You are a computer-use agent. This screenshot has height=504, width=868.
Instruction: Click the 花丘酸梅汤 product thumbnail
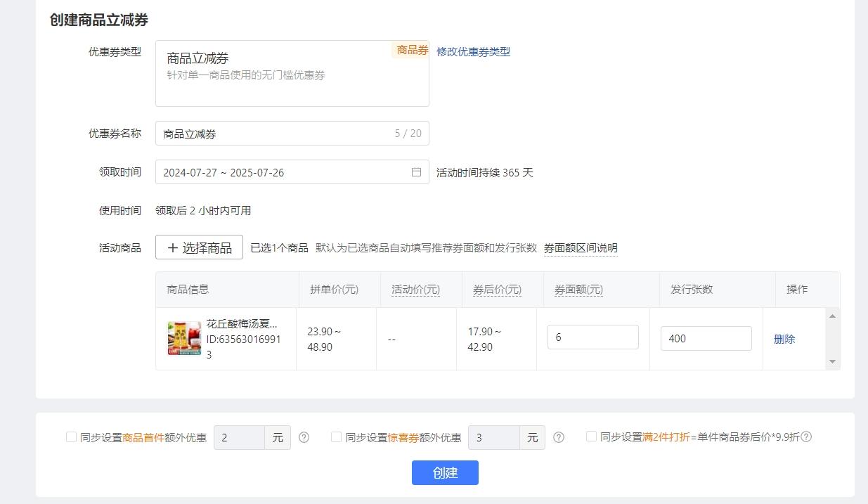(x=184, y=338)
